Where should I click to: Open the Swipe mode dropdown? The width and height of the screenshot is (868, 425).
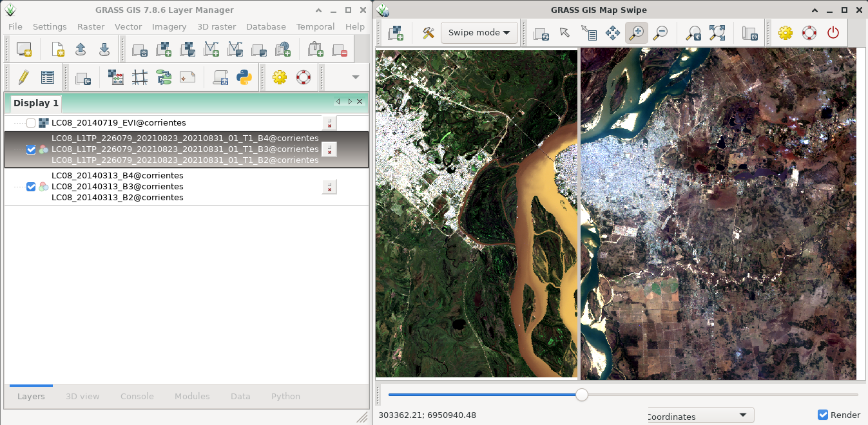point(479,33)
